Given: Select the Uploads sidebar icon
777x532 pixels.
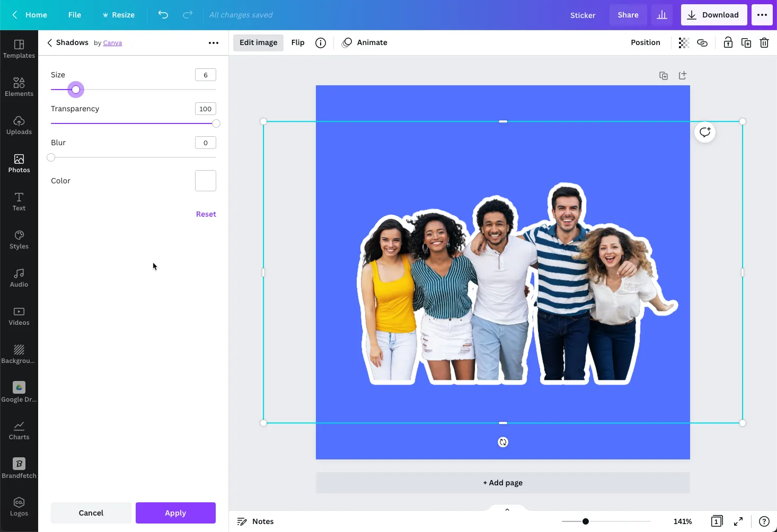Looking at the screenshot, I should click(19, 125).
